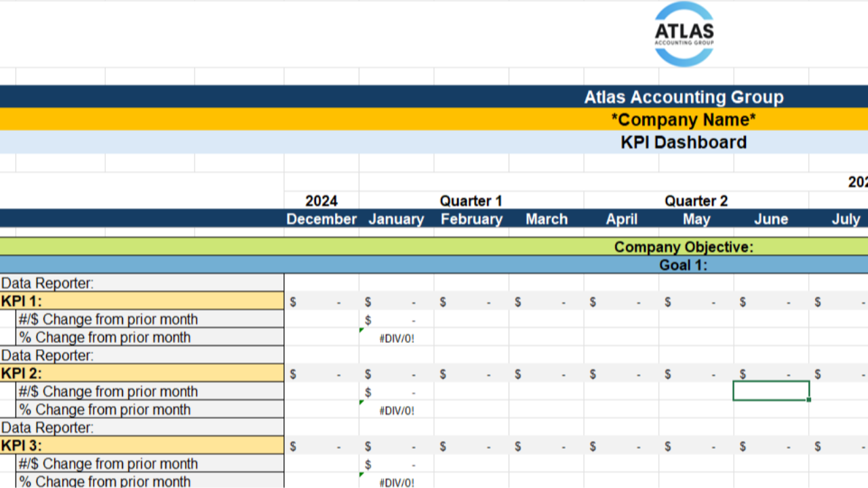Screen dimensions: 868x488
Task: Click #/$ Change from prior month under KPI 1
Action: pyautogui.click(x=150, y=319)
